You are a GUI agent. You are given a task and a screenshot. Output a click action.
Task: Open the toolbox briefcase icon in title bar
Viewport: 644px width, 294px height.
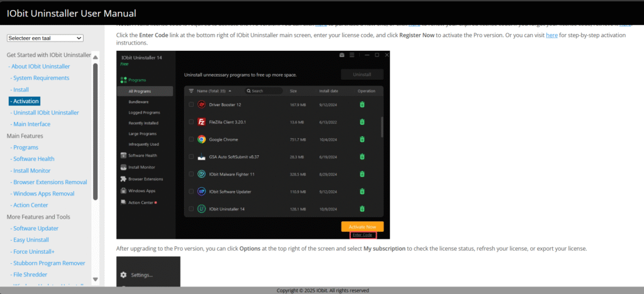[341, 55]
